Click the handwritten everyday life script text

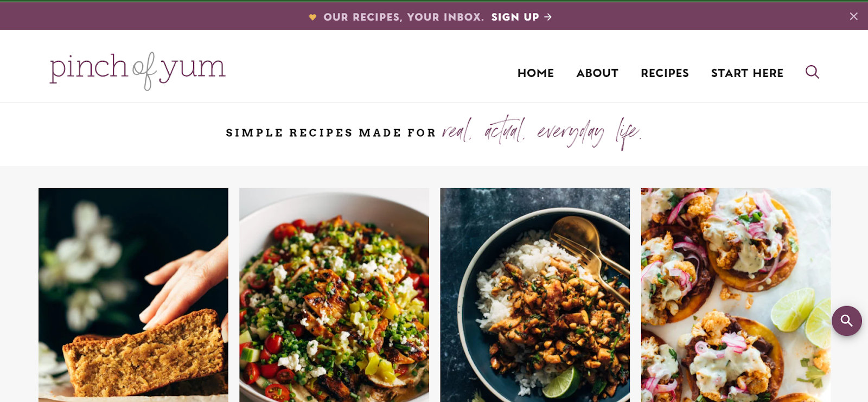(589, 132)
